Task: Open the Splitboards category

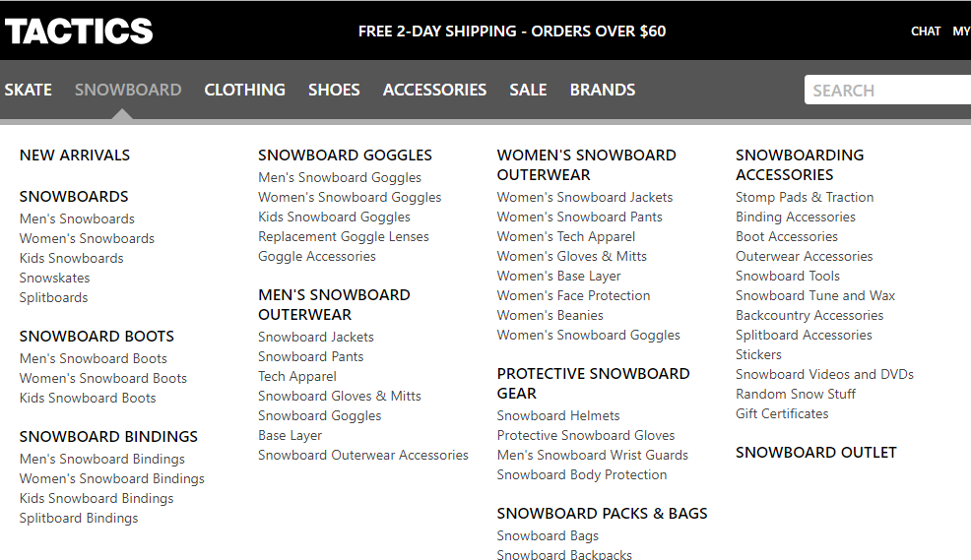Action: coord(53,297)
